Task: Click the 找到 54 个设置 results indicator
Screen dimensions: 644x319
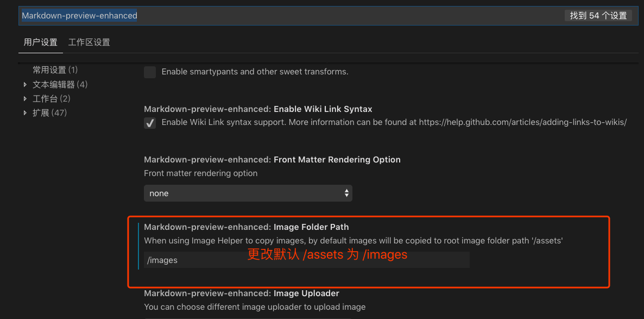Action: [598, 15]
